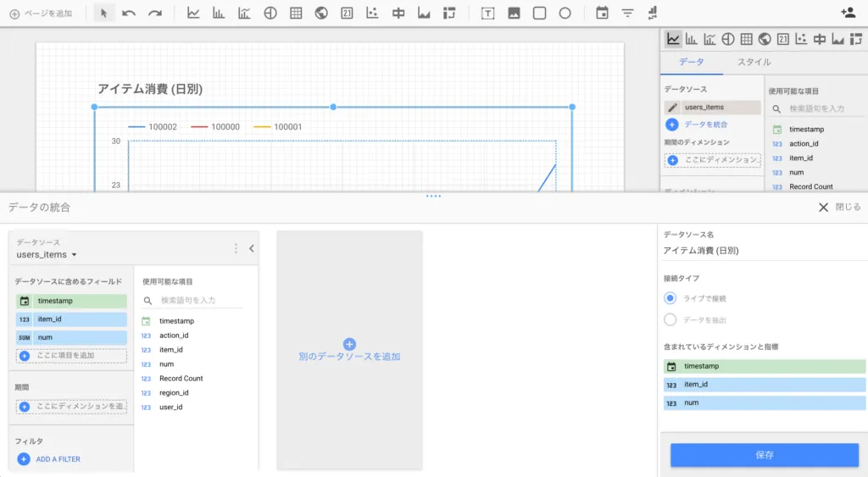The image size is (868, 477).
Task: Insert a bar chart from top toolbar
Action: (219, 14)
